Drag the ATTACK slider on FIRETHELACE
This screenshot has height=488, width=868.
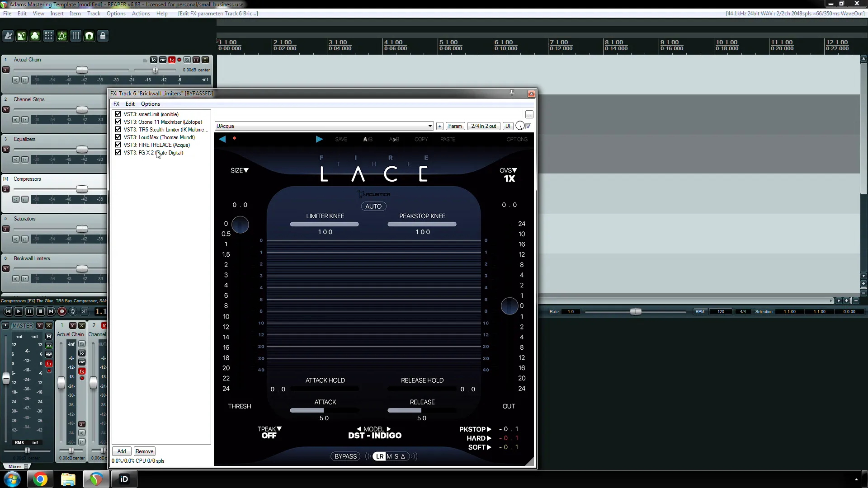click(324, 410)
